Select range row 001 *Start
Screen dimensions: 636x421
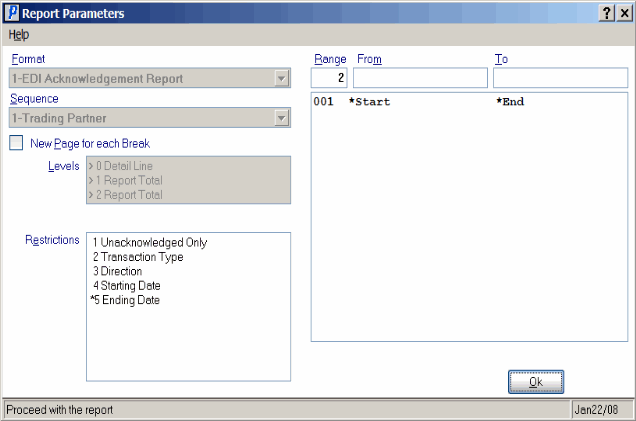pos(469,101)
